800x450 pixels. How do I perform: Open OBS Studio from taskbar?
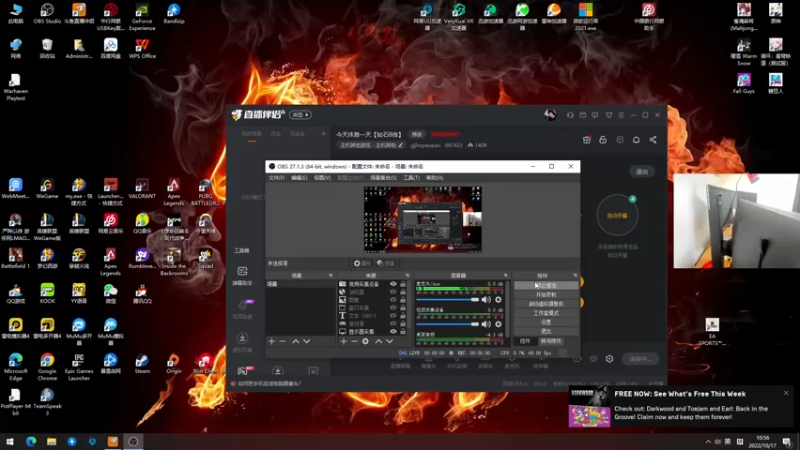(x=133, y=441)
